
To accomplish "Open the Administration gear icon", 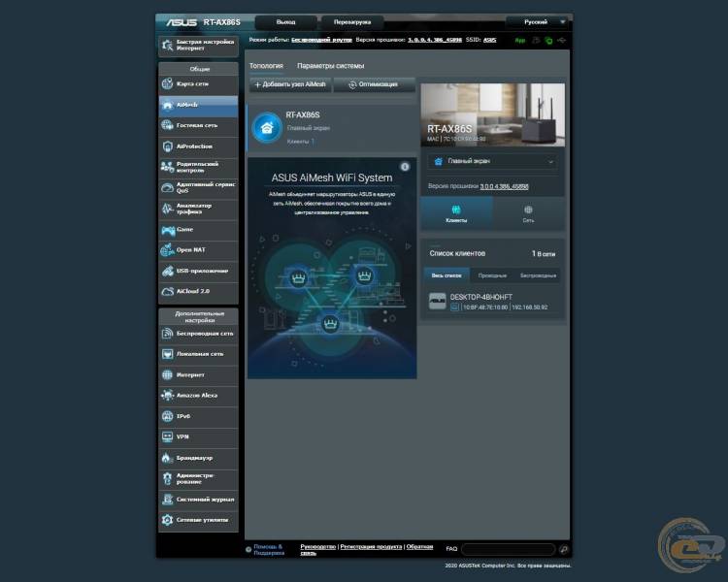I will point(167,478).
